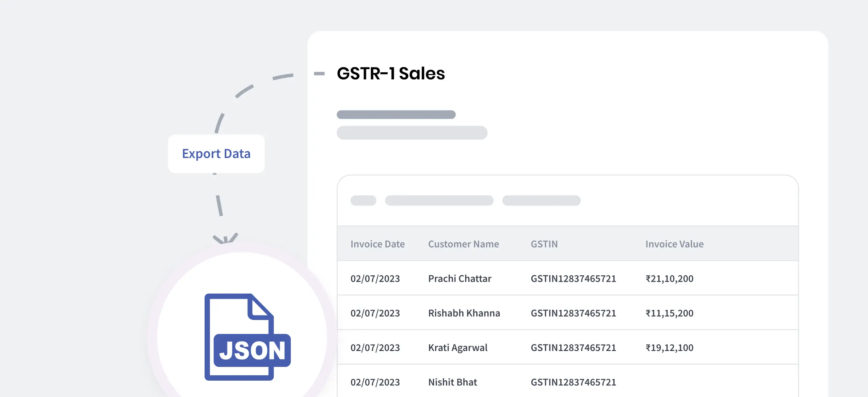Select the Invoice Date column header
The width and height of the screenshot is (868, 397).
pos(377,244)
